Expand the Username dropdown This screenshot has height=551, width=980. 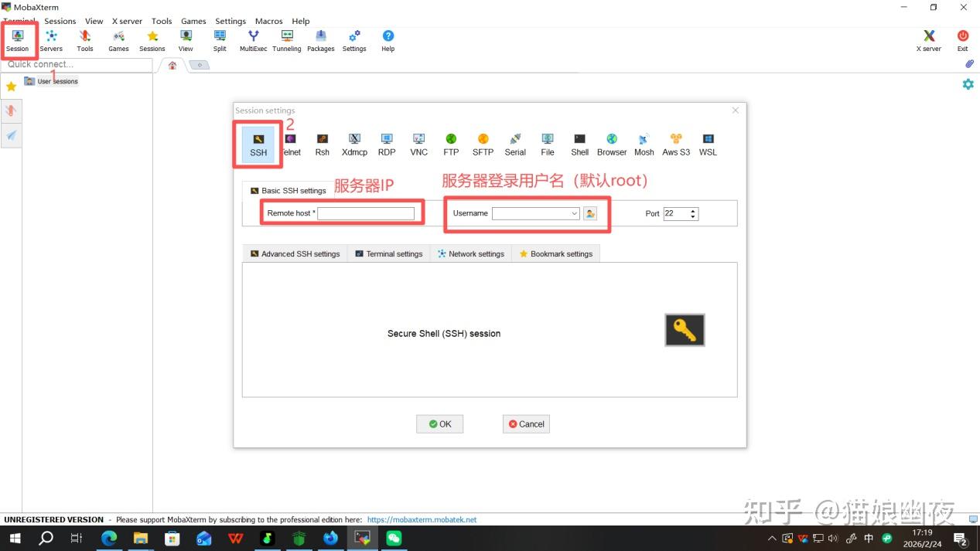575,213
